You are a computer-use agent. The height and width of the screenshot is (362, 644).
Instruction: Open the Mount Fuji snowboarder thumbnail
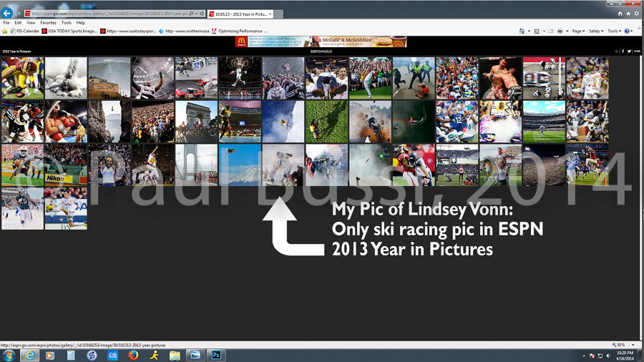click(x=240, y=165)
